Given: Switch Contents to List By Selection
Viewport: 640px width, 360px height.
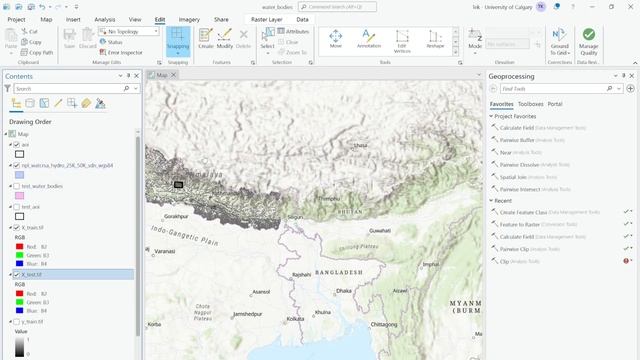Looking at the screenshot, I should coord(44,103).
